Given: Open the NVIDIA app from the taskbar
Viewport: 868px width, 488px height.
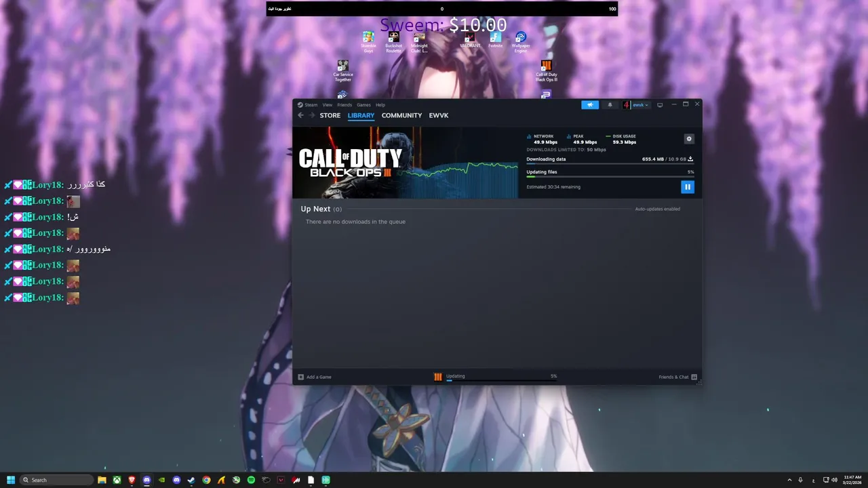Looking at the screenshot, I should 161,480.
